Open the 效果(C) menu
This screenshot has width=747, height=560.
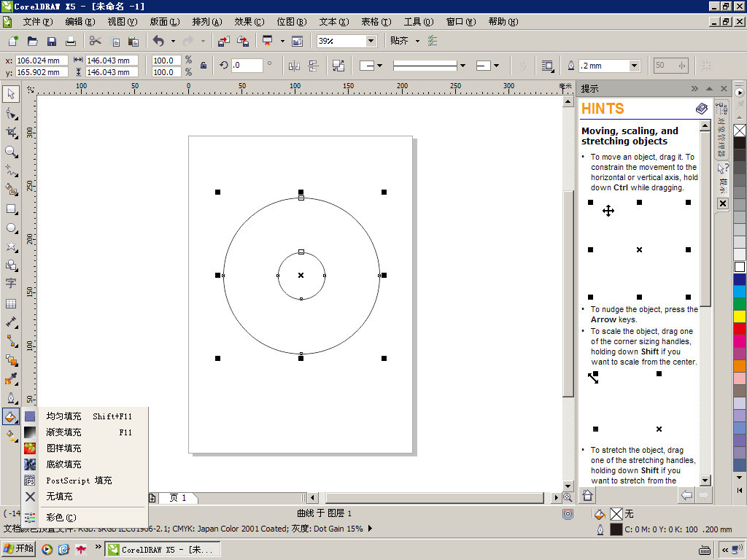click(249, 22)
